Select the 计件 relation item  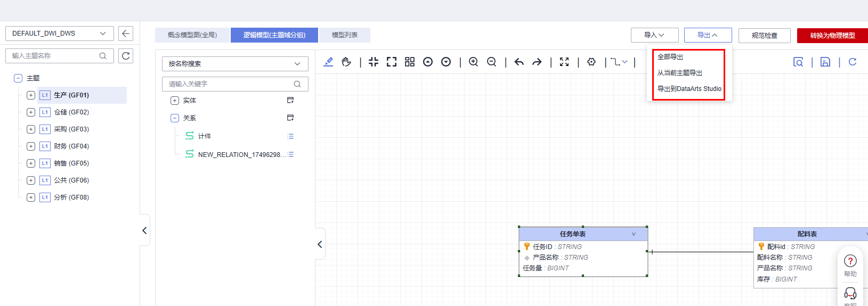(x=205, y=136)
